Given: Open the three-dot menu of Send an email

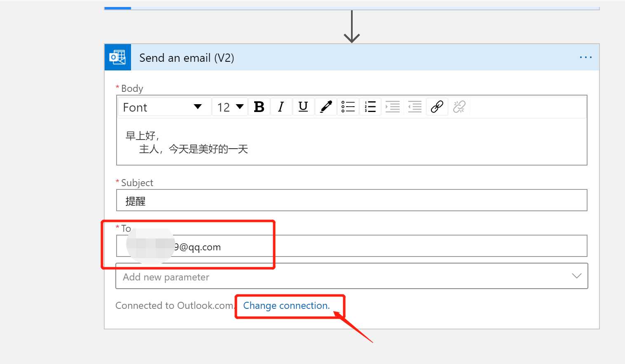Looking at the screenshot, I should click(x=585, y=57).
